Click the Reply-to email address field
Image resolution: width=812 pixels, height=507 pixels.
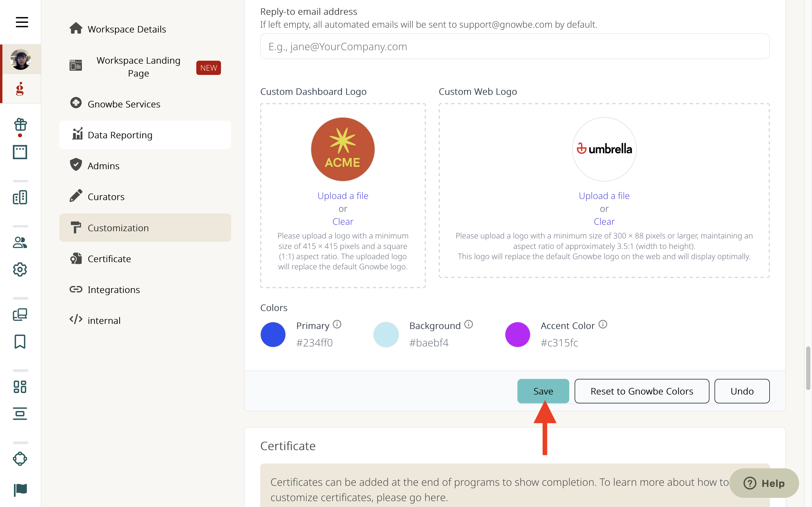[515, 46]
